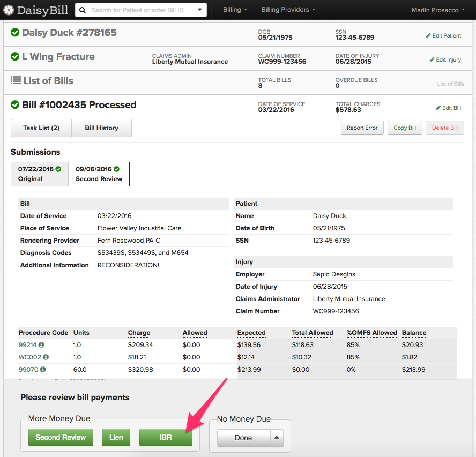Click the pencil icon for Edit Patient
The width and height of the screenshot is (476, 457).
(x=428, y=35)
